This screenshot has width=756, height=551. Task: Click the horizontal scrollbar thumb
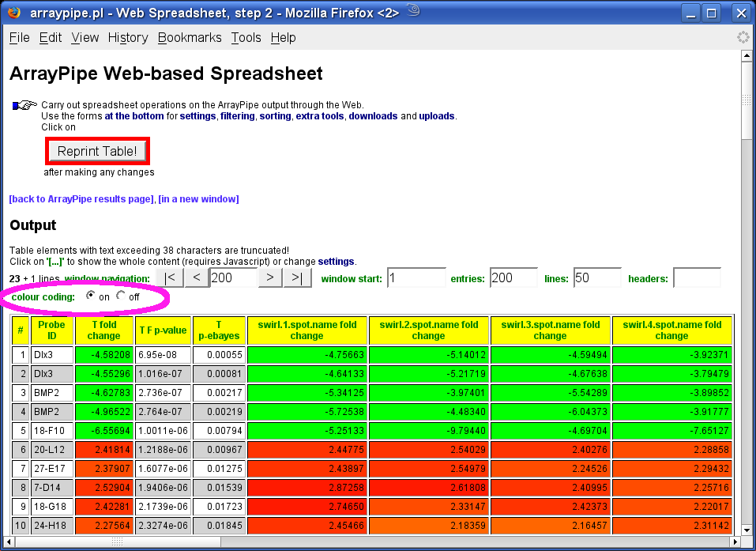click(x=118, y=542)
